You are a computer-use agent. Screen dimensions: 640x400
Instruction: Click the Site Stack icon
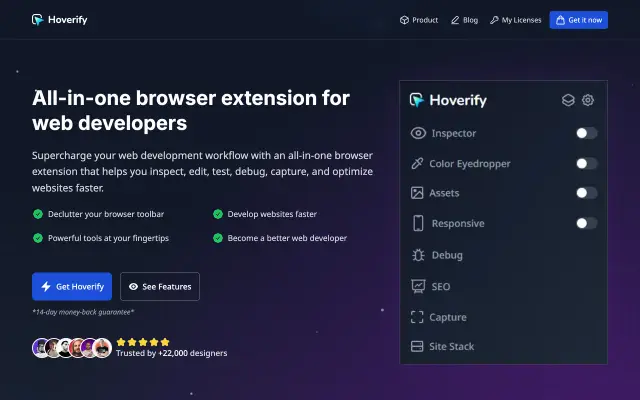[x=417, y=347]
